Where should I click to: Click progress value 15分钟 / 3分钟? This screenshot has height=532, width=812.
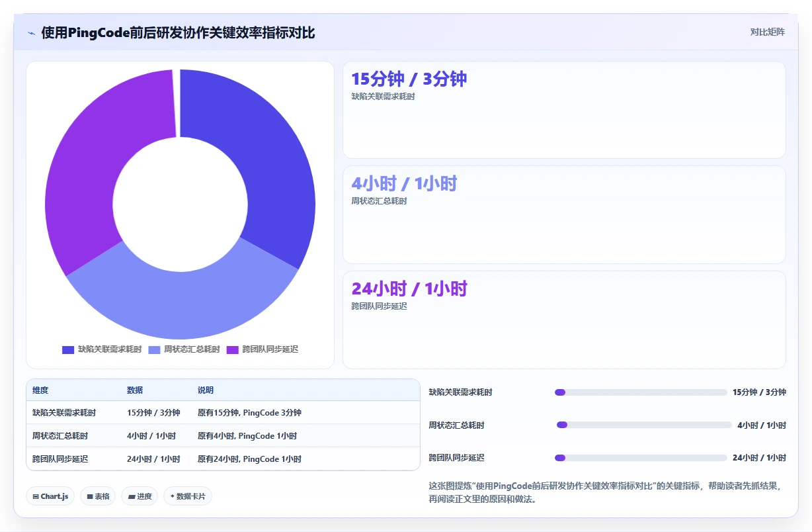(759, 392)
